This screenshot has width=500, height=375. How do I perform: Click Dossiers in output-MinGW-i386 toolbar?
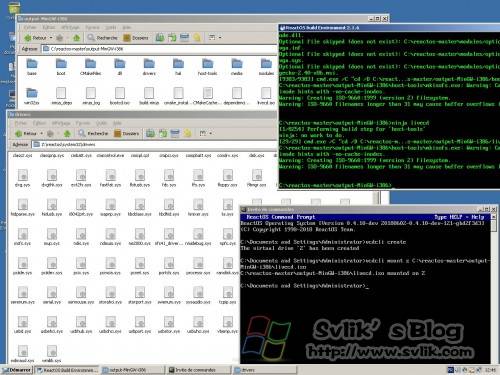click(x=136, y=38)
